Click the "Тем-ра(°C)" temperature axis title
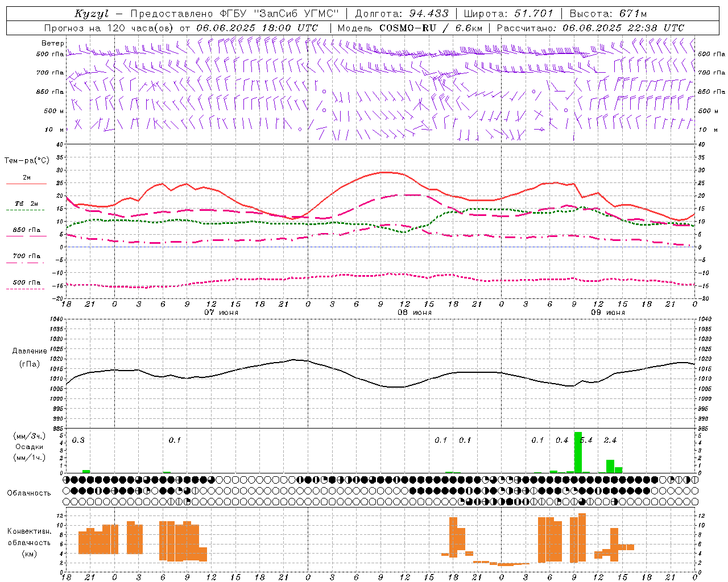The width and height of the screenshot is (728, 582). (27, 161)
